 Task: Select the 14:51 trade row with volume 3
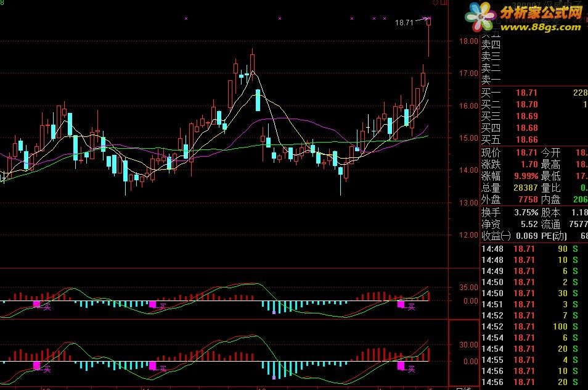(x=534, y=304)
